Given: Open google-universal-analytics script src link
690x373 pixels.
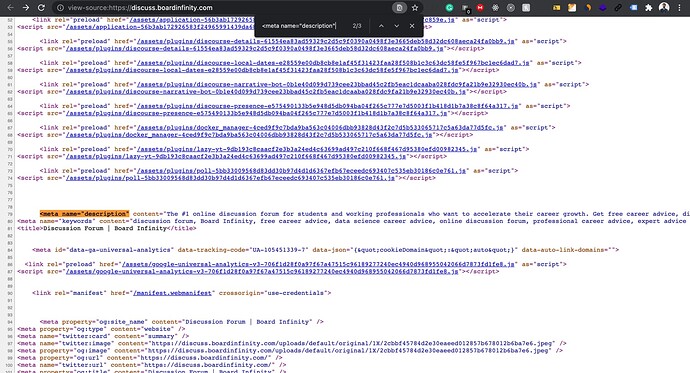Looking at the screenshot, I should tap(262, 271).
